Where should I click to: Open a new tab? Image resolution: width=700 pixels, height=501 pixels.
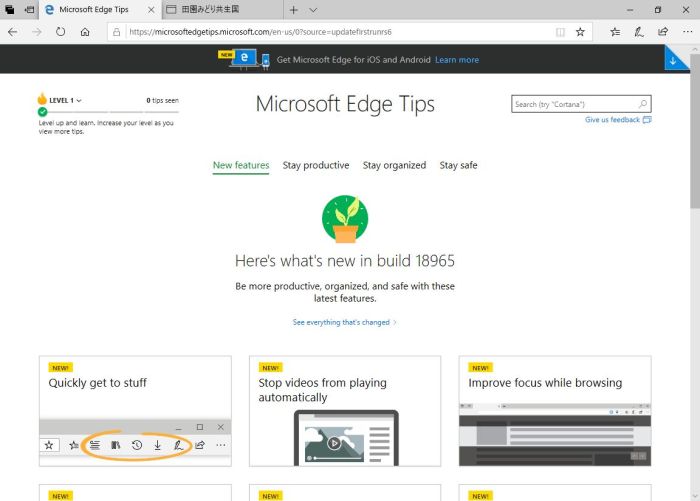pos(293,9)
